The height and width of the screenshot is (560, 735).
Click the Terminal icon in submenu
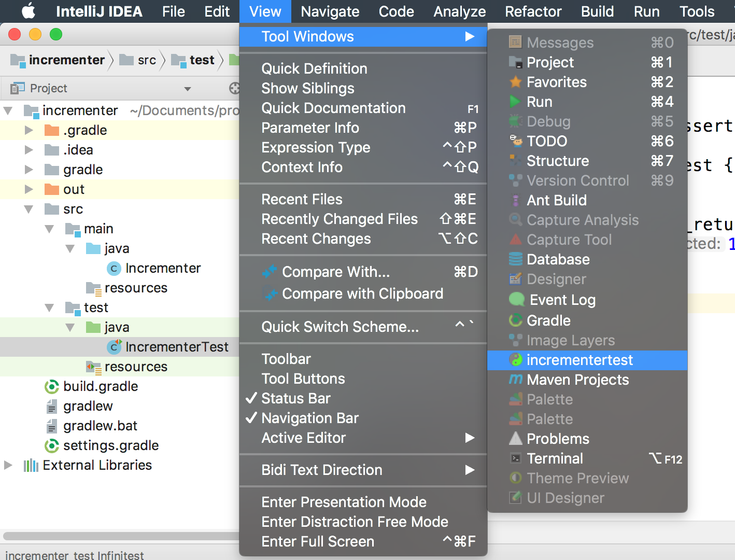coord(515,458)
